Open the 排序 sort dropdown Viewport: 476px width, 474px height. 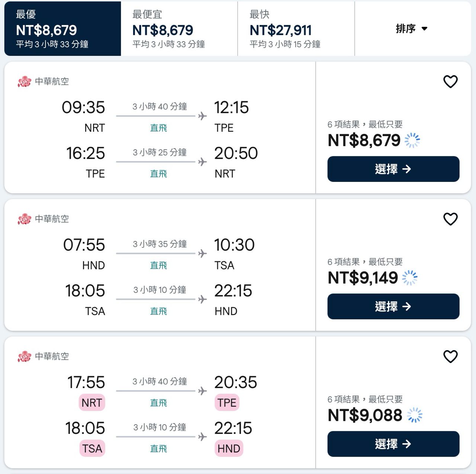coord(412,29)
